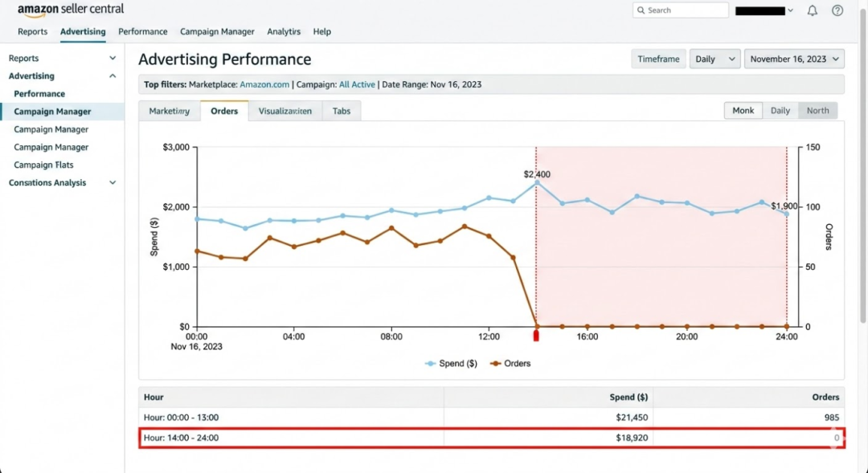868x473 pixels.
Task: Click the Timeframe button
Action: (x=658, y=59)
